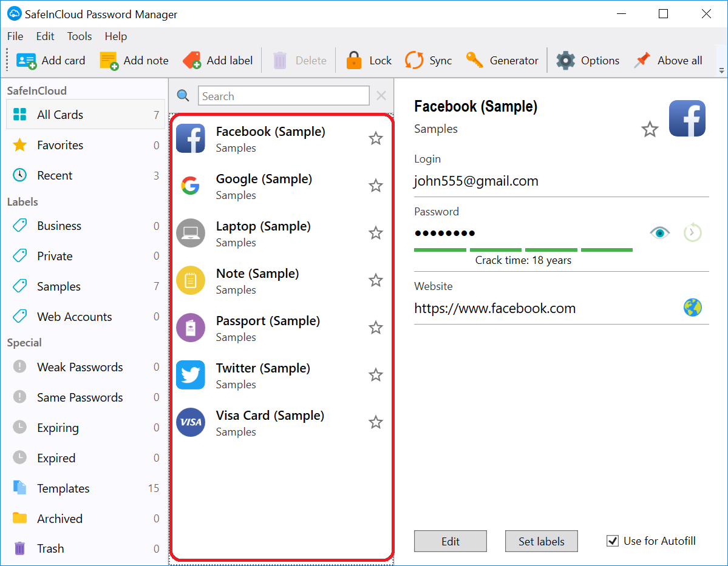
Task: Open the Edit menu
Action: tap(45, 36)
